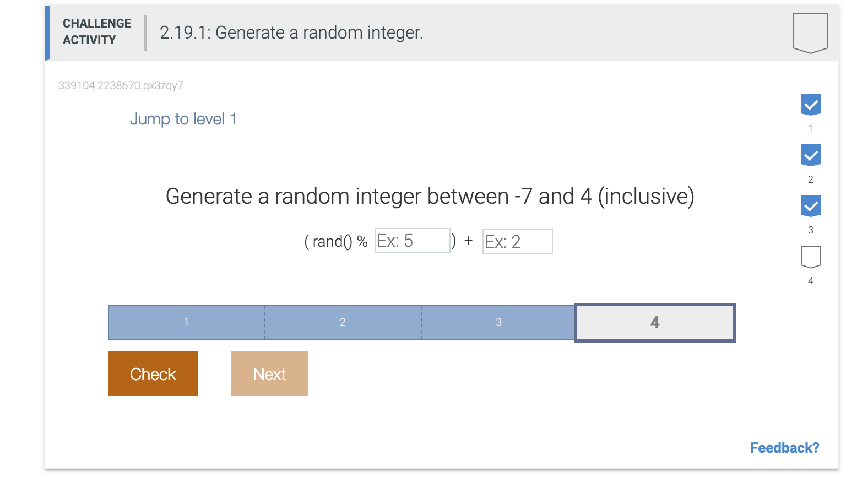This screenshot has height=478, width=868.
Task: Click the Check button
Action: pos(153,374)
